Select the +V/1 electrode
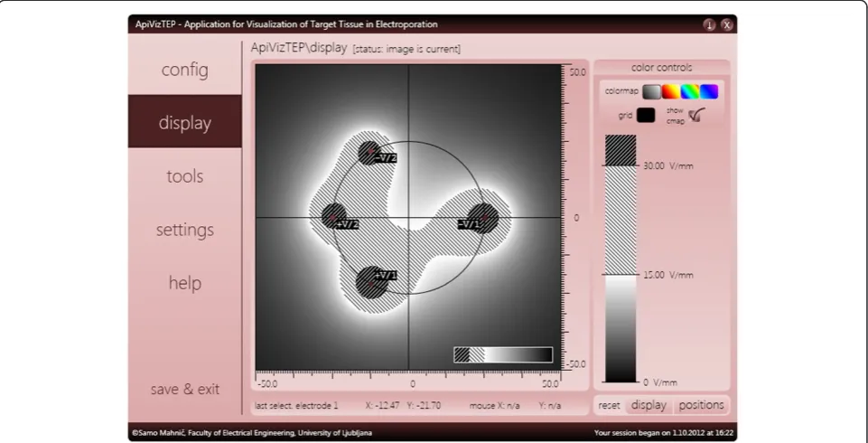868x443 pixels. click(x=371, y=282)
